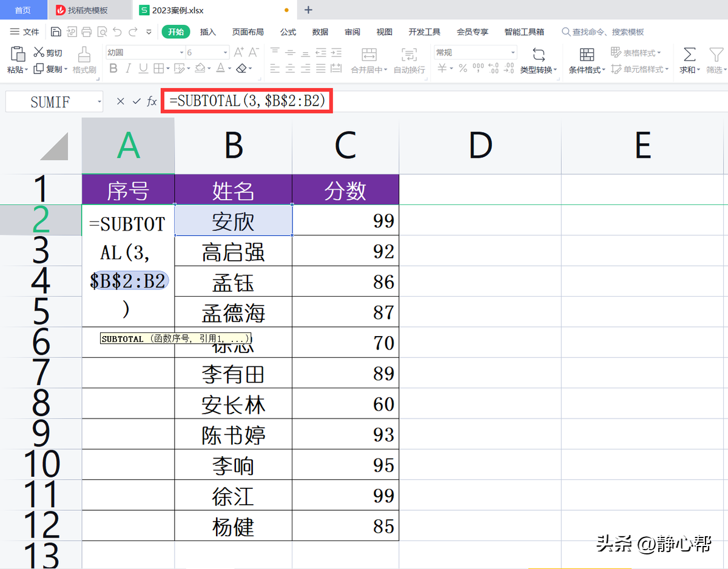Switch to the 插入 Insert tab
Screen dimensions: 728x569
[x=208, y=32]
